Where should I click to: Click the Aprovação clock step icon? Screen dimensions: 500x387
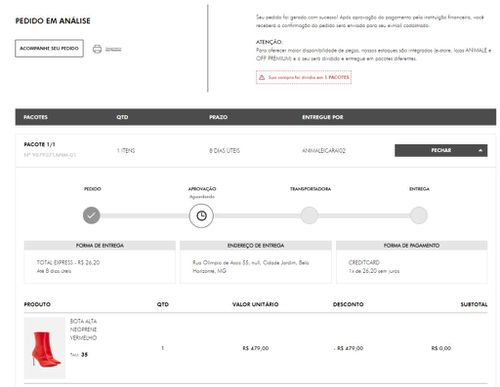pyautogui.click(x=201, y=216)
